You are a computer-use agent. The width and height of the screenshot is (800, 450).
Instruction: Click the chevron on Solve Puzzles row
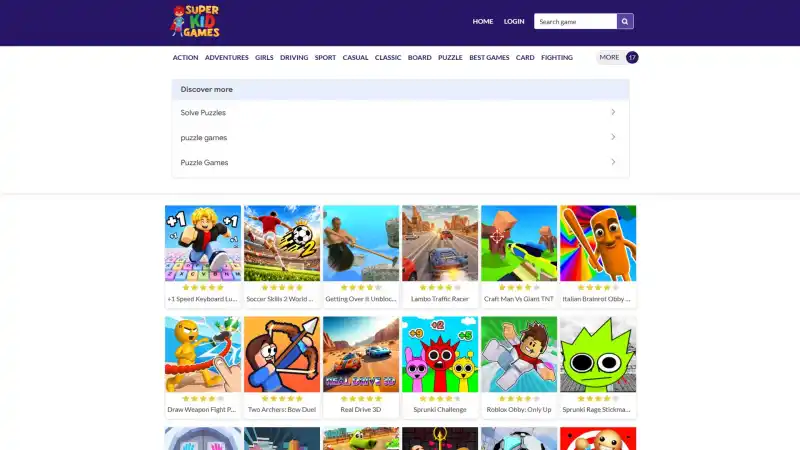(613, 112)
